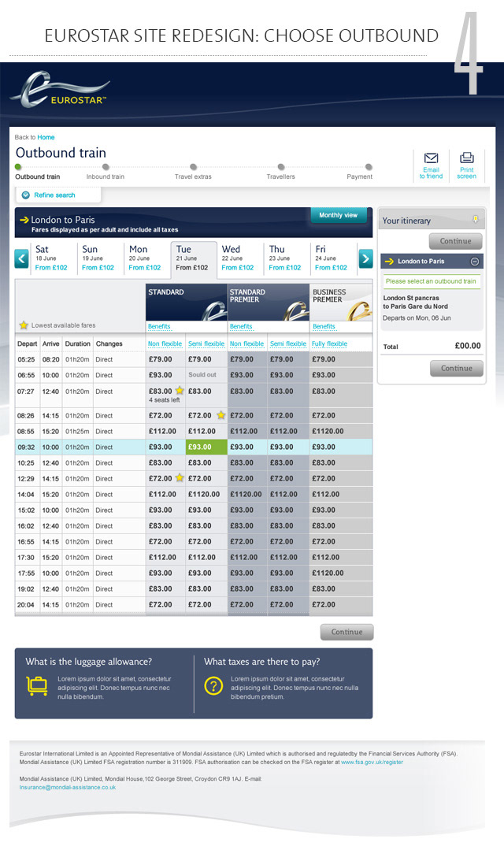504x865 pixels.
Task: Open Refine search
Action: point(54,195)
